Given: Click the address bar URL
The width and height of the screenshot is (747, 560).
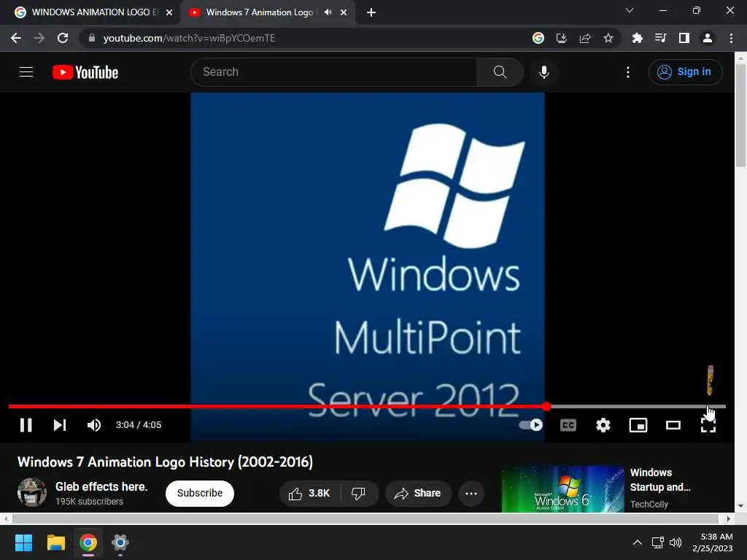Looking at the screenshot, I should coord(189,38).
